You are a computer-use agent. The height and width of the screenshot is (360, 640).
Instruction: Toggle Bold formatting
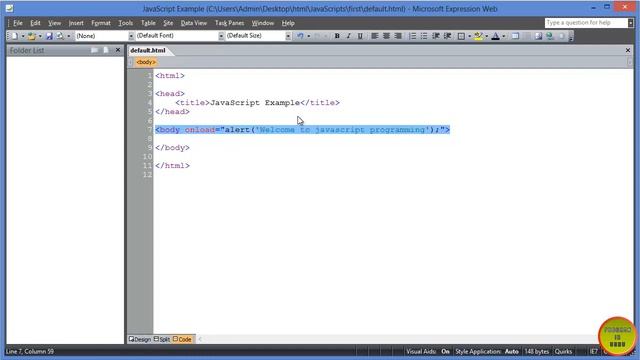[337, 36]
